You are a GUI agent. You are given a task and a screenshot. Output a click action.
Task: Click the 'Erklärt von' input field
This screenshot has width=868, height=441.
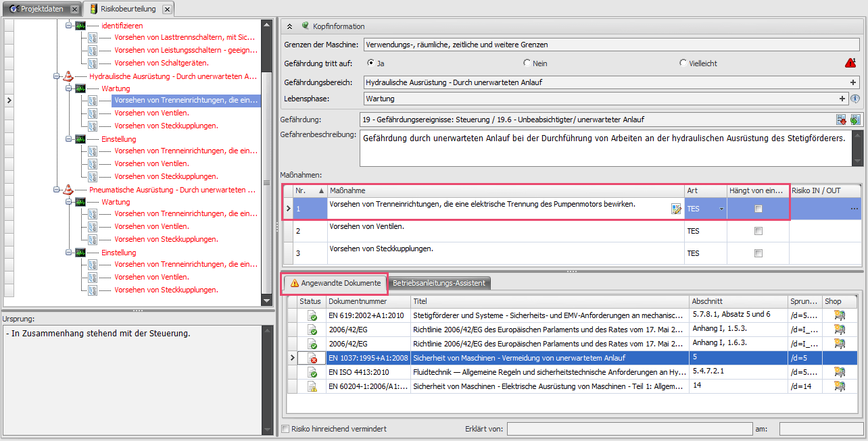click(629, 429)
